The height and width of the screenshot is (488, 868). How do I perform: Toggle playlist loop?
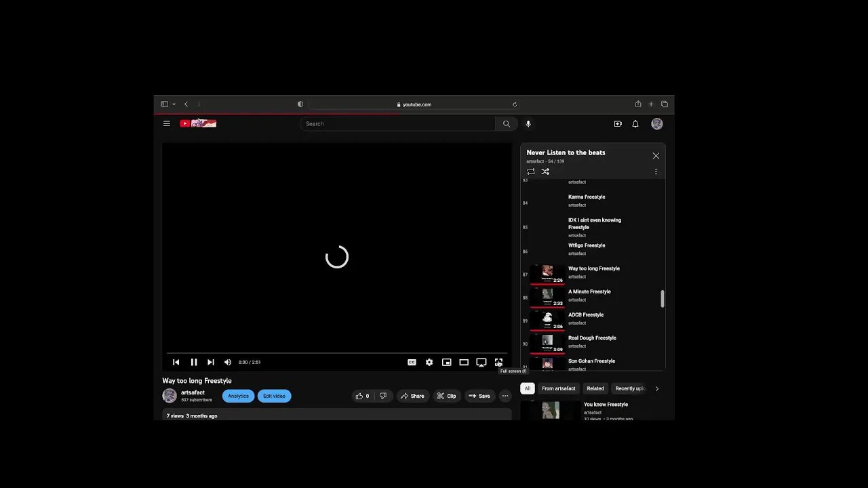531,171
